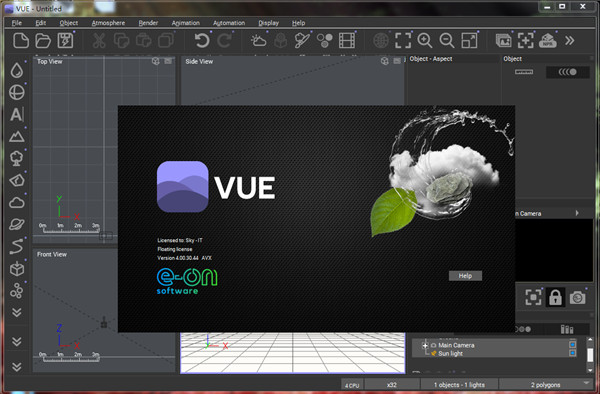
Task: Open the Edit menu
Action: point(41,23)
